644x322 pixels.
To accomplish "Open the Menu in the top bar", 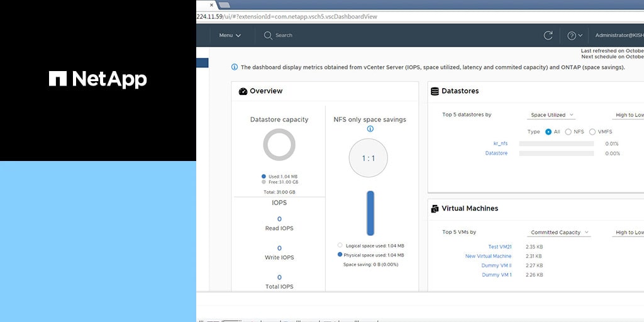I will [x=230, y=36].
